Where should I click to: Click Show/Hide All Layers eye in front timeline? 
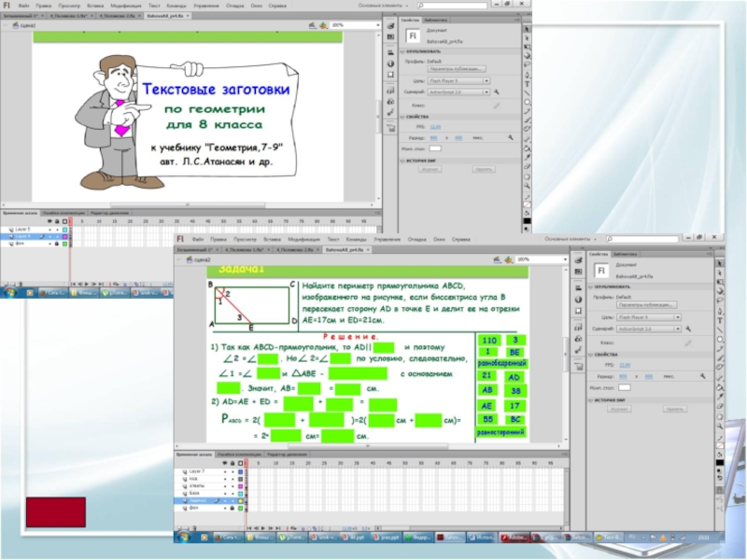coord(225,463)
